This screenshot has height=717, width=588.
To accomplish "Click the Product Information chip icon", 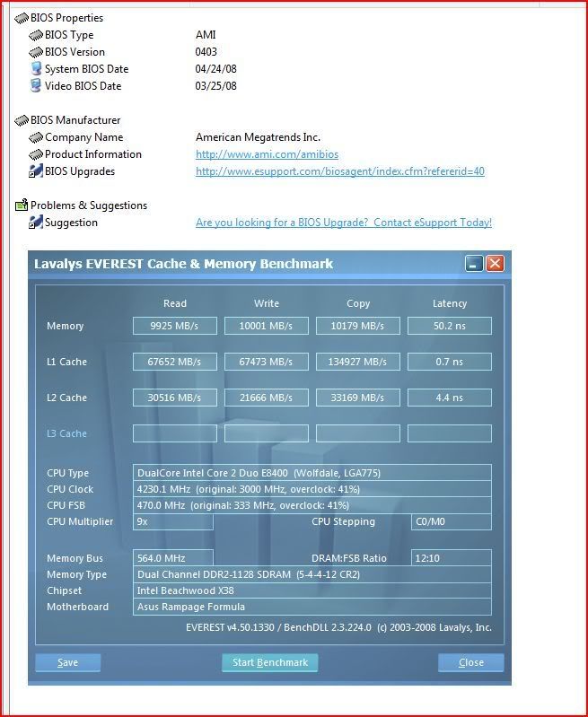I will (x=36, y=154).
